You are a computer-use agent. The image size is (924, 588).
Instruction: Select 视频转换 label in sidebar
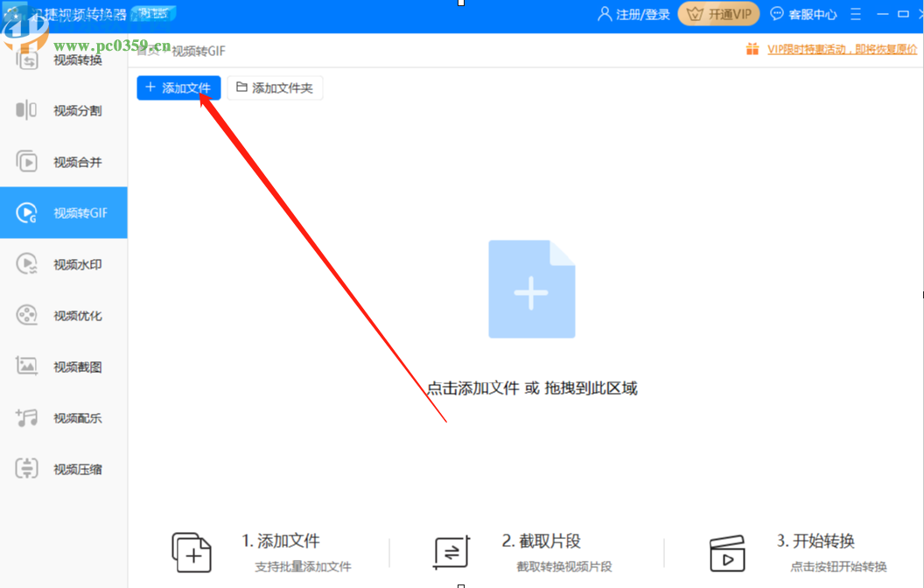click(x=78, y=60)
